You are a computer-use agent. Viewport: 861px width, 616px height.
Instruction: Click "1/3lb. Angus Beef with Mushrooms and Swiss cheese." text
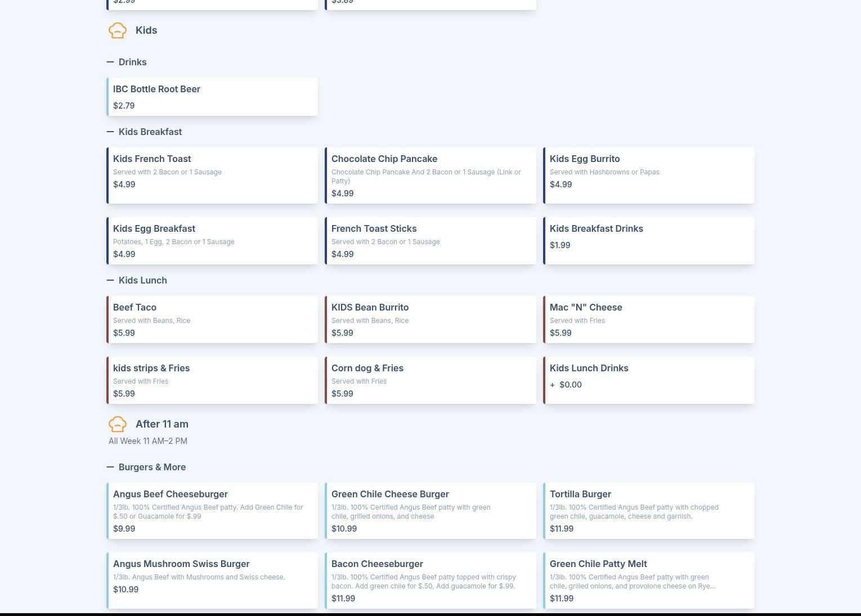click(x=199, y=577)
